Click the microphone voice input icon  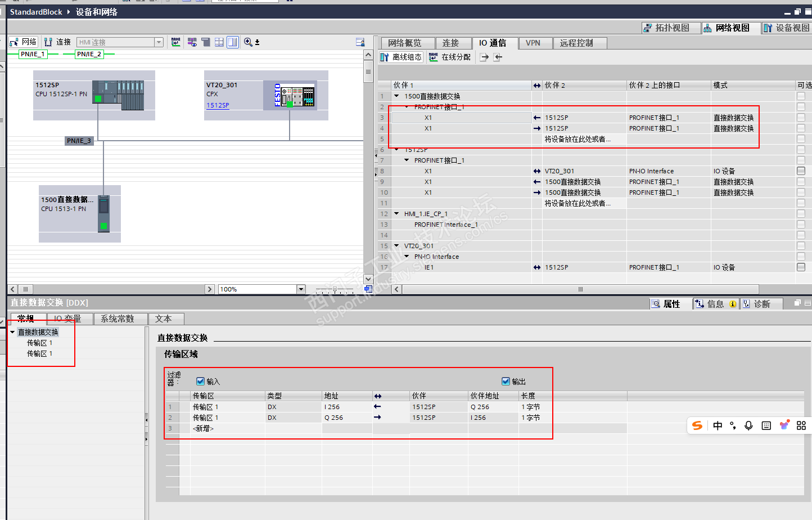pyautogui.click(x=748, y=425)
